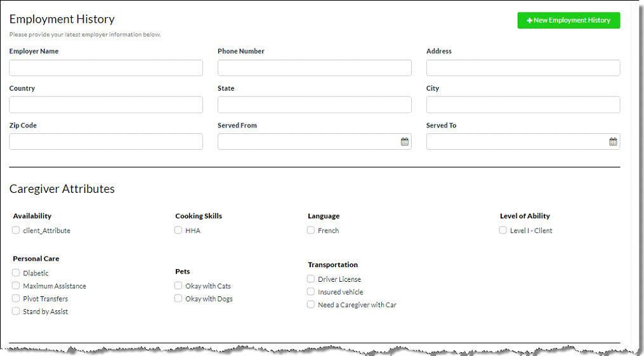This screenshot has height=356, width=644.
Task: Open calendar picker in Served To field
Action: 613,142
